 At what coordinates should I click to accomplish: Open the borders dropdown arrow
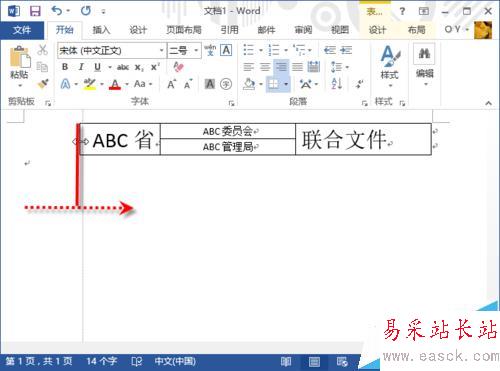(x=286, y=84)
